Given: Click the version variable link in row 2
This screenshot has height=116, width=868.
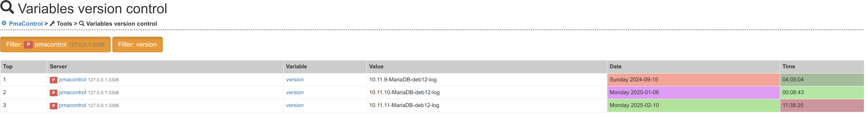Looking at the screenshot, I should (295, 92).
